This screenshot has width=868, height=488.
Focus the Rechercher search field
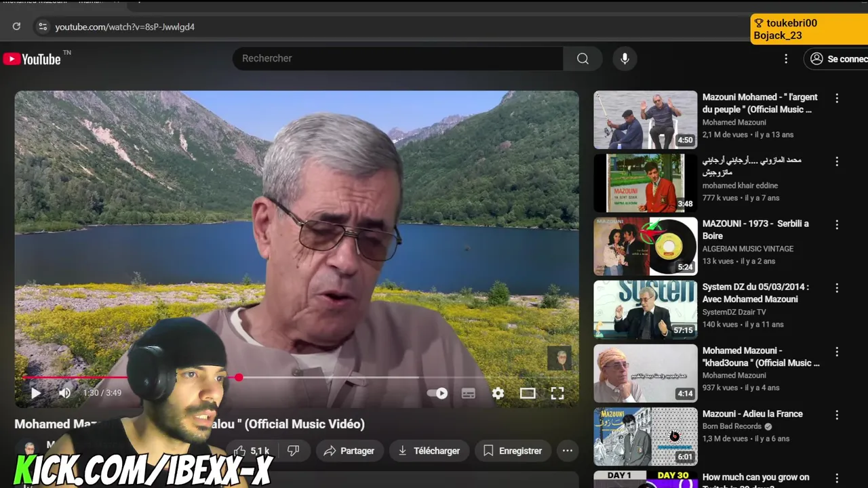point(398,58)
